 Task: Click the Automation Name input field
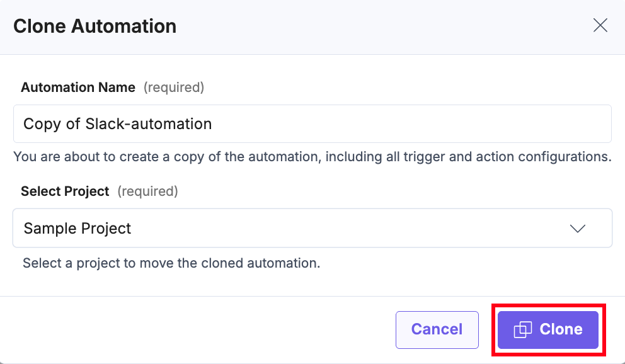tap(312, 124)
